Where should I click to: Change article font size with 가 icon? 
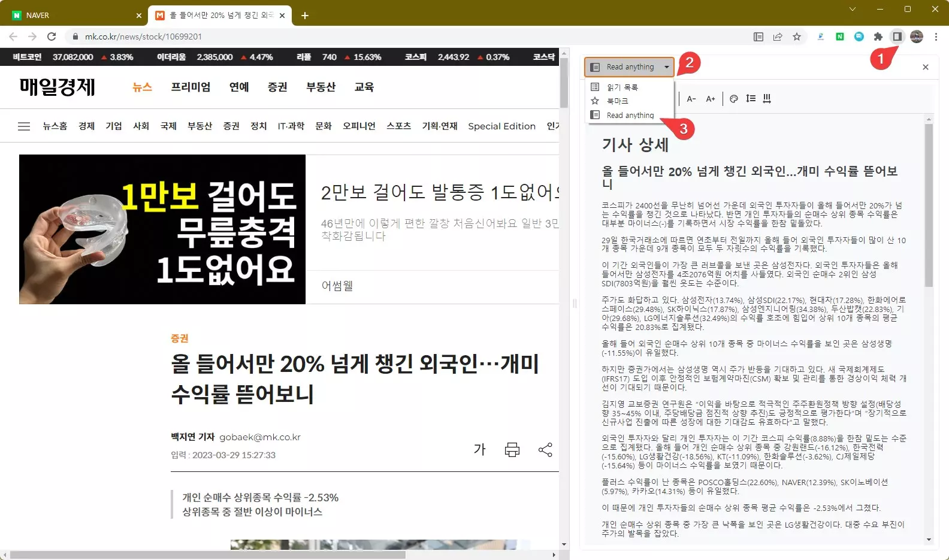pyautogui.click(x=480, y=450)
